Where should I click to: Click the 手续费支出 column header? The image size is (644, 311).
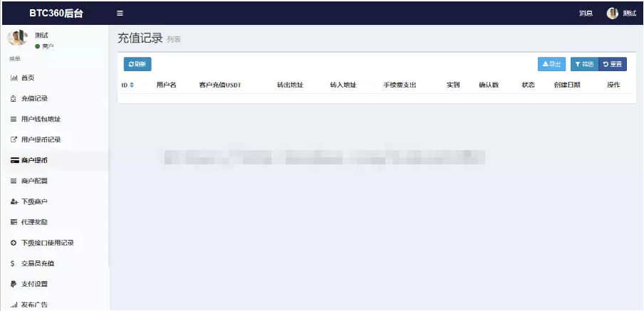pyautogui.click(x=400, y=85)
